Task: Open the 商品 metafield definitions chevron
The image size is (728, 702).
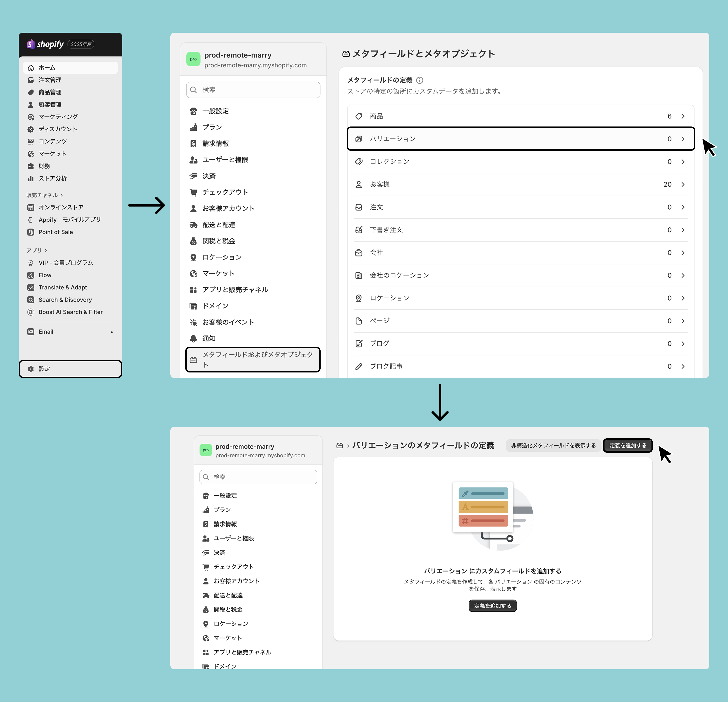Action: [x=683, y=116]
